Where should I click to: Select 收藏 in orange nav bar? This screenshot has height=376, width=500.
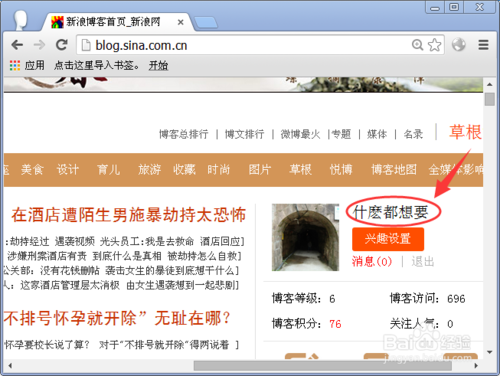[x=184, y=170]
